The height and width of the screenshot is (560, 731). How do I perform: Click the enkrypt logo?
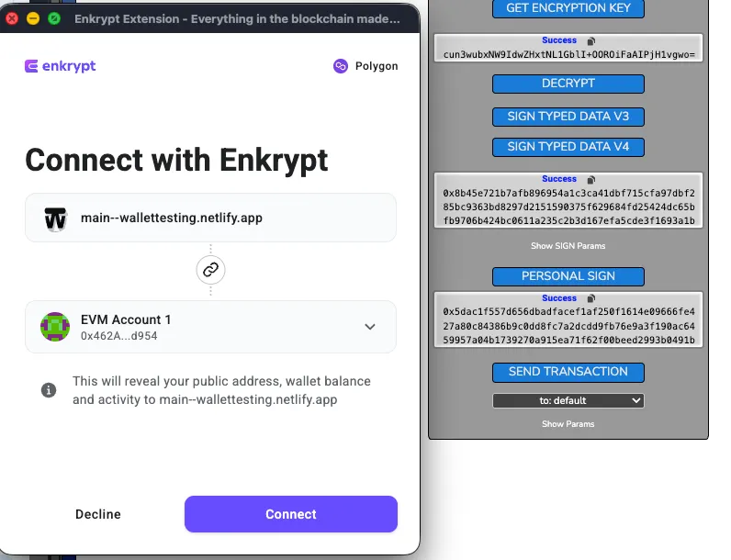coord(60,66)
